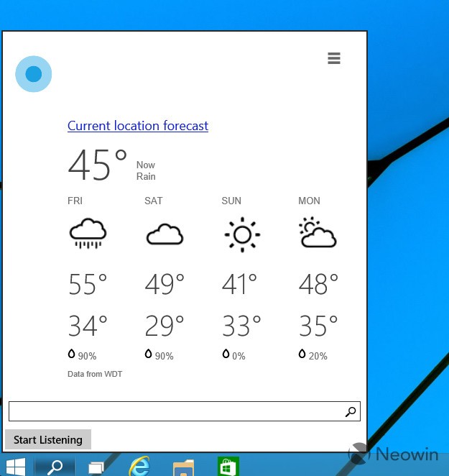
Task: Click the Monday partly cloudy icon
Action: pos(318,234)
